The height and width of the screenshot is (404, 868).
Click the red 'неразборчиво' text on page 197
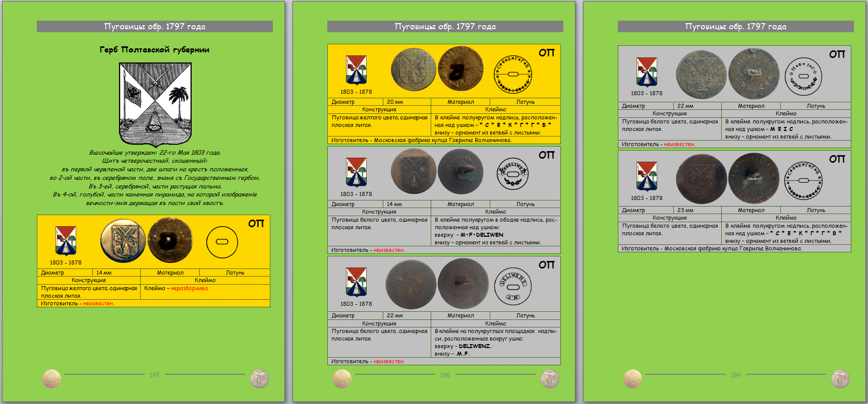tap(190, 288)
